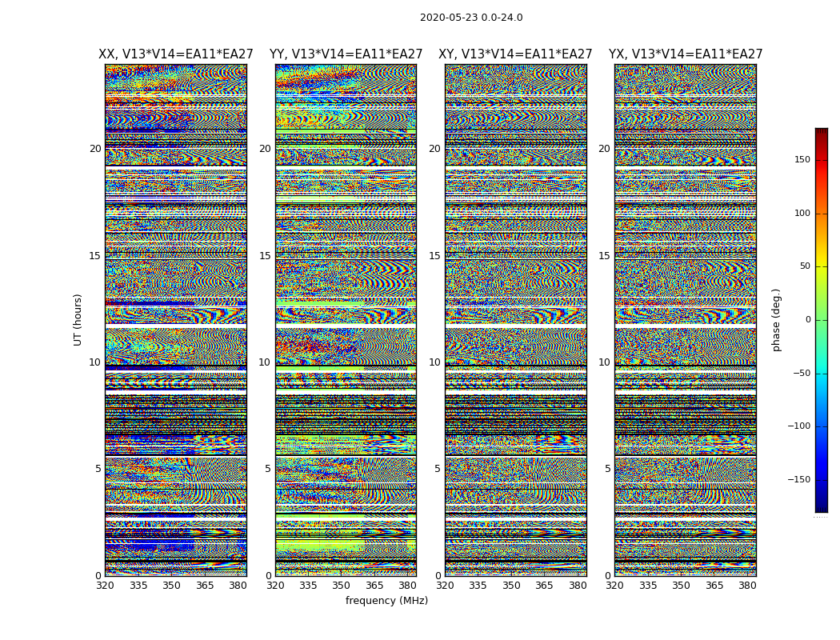This screenshot has width=840, height=640.
Task: Click XY panel x-axis tick 335
Action: 478,586
